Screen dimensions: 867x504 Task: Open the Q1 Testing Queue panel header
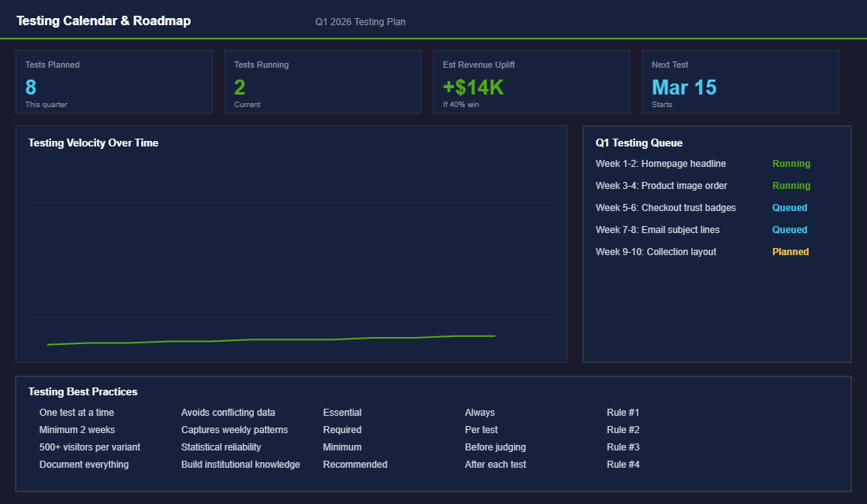[640, 143]
